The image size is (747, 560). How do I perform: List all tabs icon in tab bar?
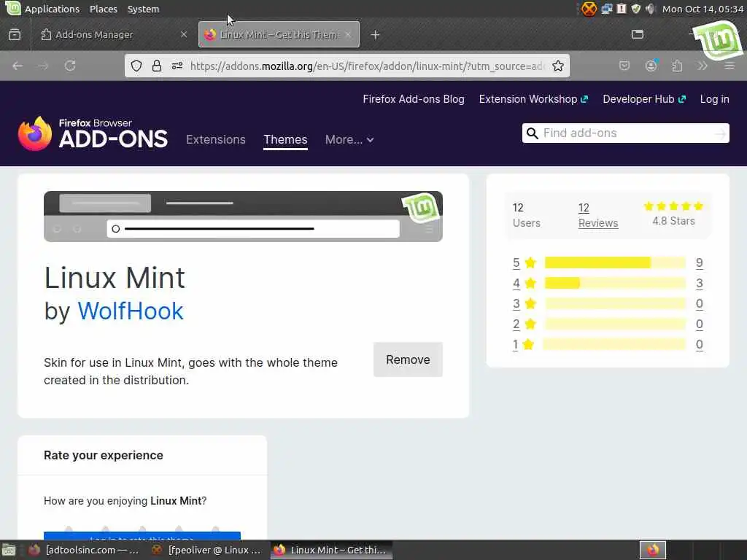click(x=638, y=34)
